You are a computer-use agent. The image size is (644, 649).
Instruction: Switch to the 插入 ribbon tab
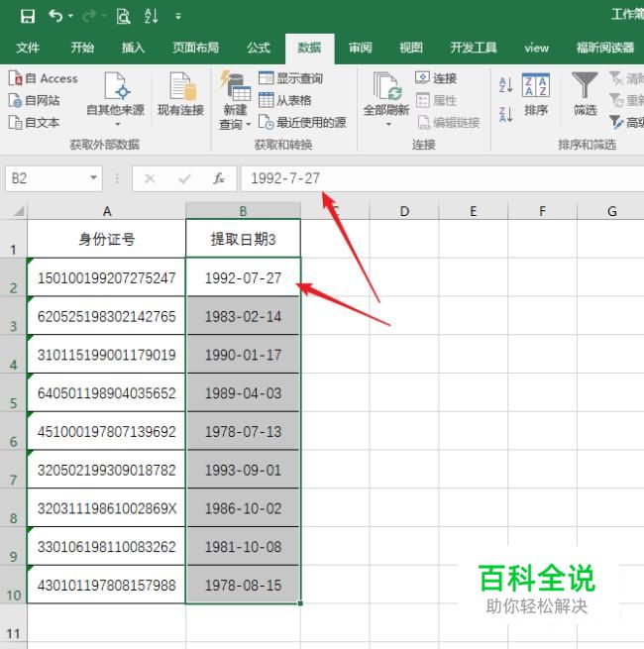[134, 48]
